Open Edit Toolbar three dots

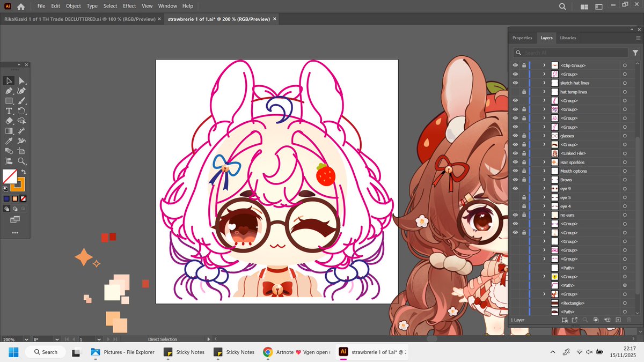coord(14,233)
